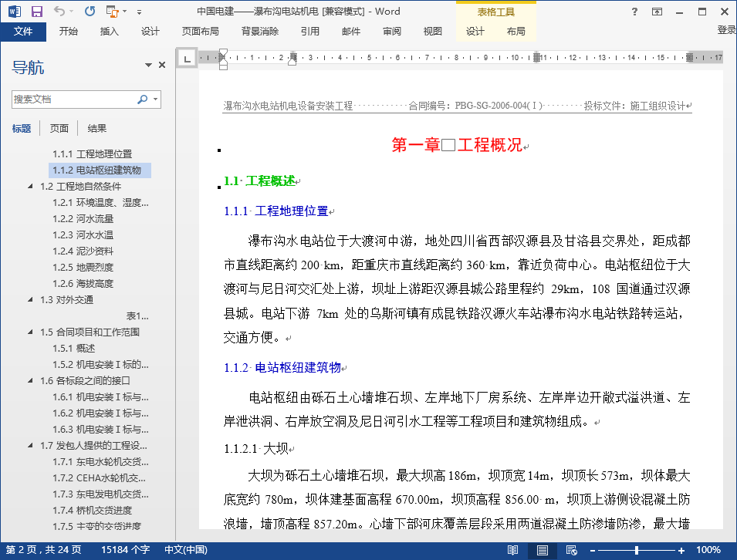
Task: Switch to Read Mode view icon
Action: (512, 550)
